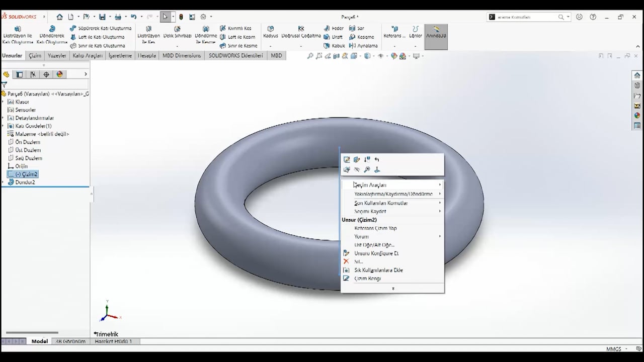Expand the Katı Gövdeler(1) tree node
The width and height of the screenshot is (644, 362).
pyautogui.click(x=3, y=126)
